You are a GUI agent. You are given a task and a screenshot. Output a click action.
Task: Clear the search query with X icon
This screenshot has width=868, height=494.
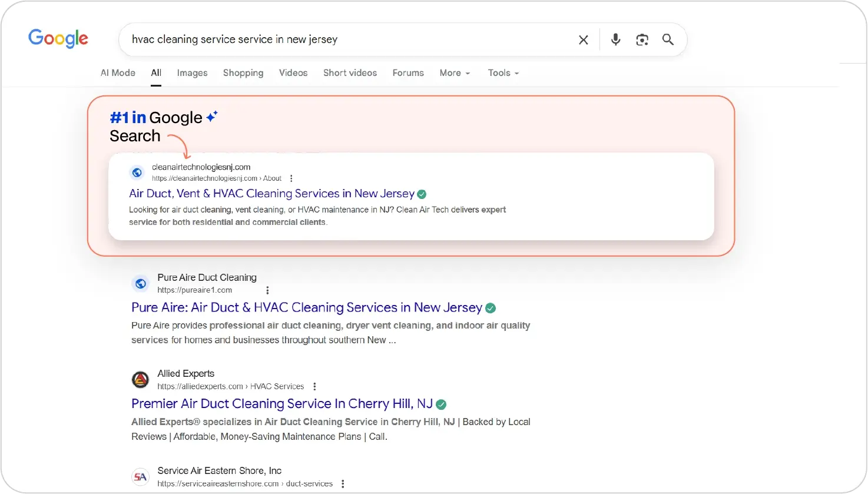[x=583, y=39]
